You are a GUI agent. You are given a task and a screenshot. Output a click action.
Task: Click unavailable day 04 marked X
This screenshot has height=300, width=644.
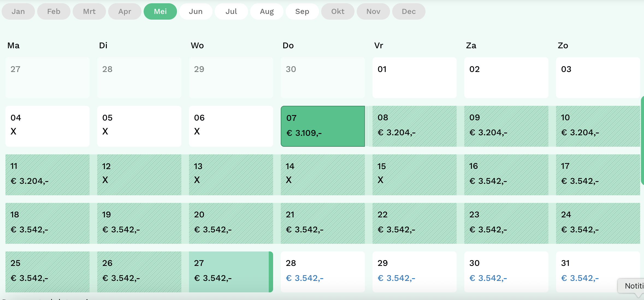click(x=47, y=126)
